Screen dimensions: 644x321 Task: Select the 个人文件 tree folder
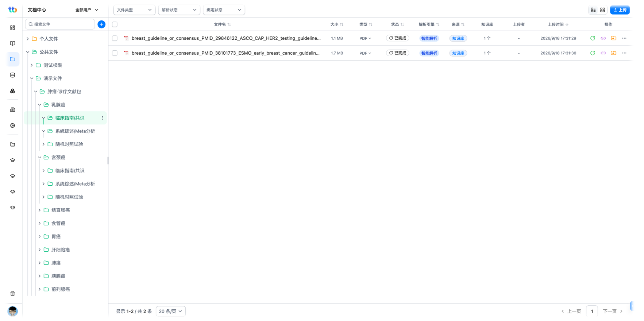(x=49, y=39)
